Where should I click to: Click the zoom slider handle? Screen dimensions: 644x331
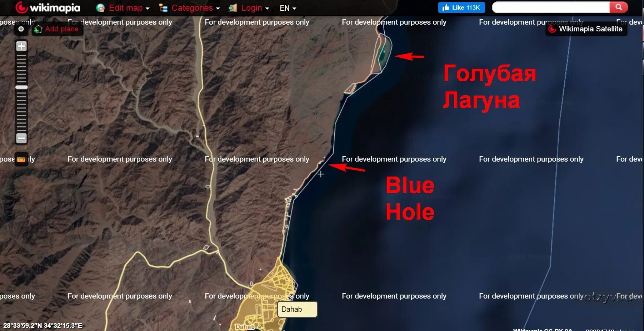[21, 87]
